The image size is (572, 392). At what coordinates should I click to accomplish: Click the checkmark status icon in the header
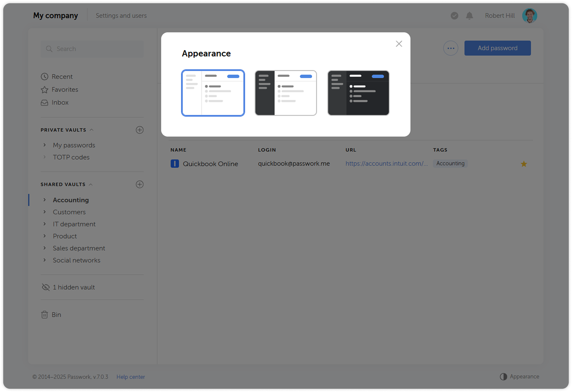click(454, 16)
